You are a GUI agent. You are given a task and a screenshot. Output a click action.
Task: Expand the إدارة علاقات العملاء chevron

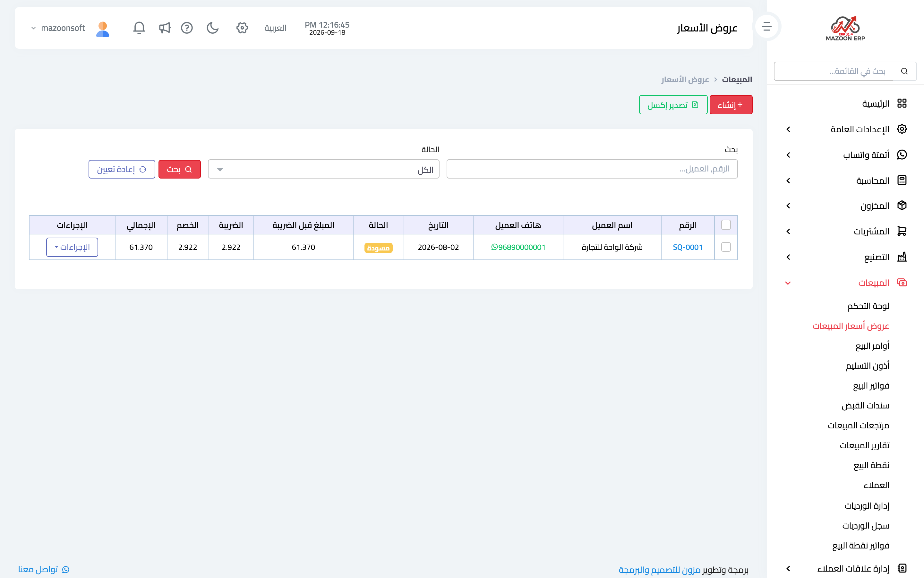point(789,568)
